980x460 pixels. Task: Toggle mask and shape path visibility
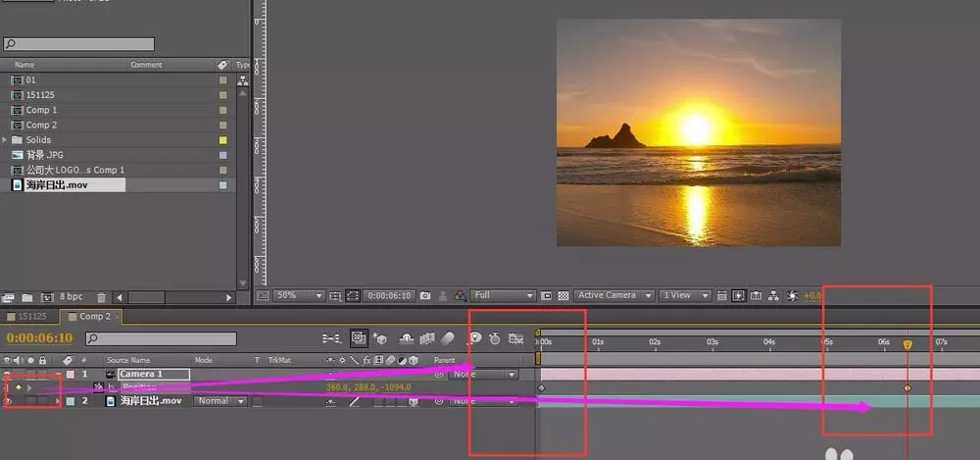tap(353, 295)
